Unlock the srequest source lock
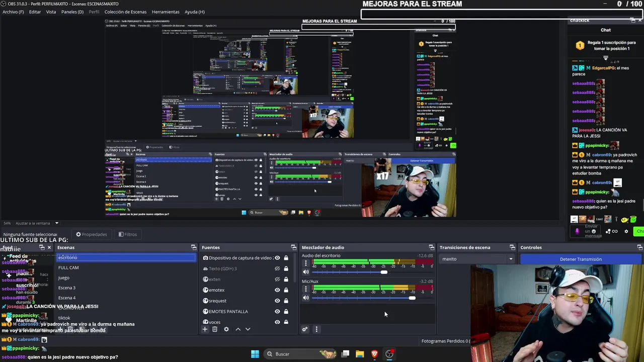This screenshot has width=644, height=362. 286,301
